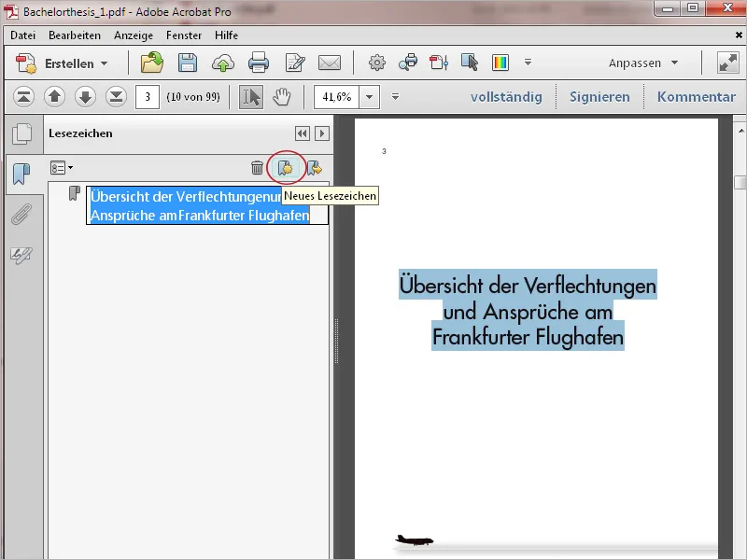Show the page thumbnails panel

21,133
